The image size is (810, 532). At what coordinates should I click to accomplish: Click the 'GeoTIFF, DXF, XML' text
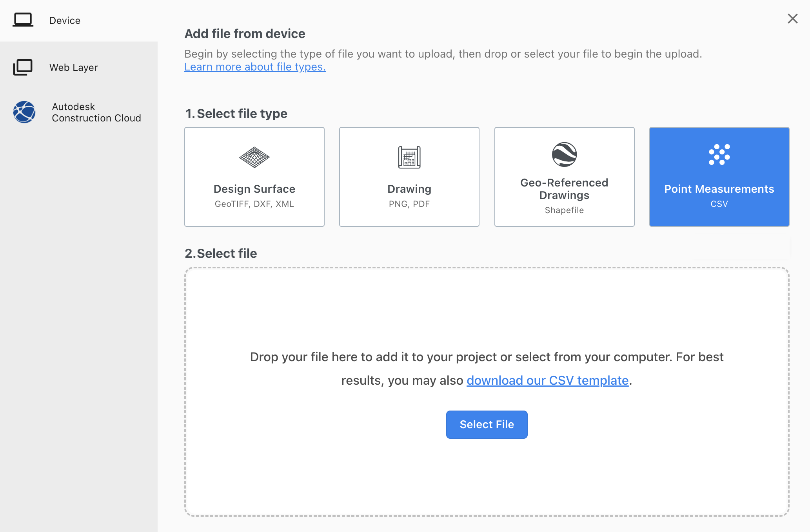254,204
